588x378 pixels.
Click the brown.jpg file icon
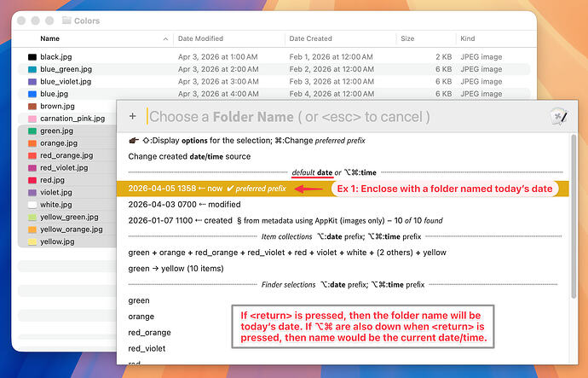point(32,106)
